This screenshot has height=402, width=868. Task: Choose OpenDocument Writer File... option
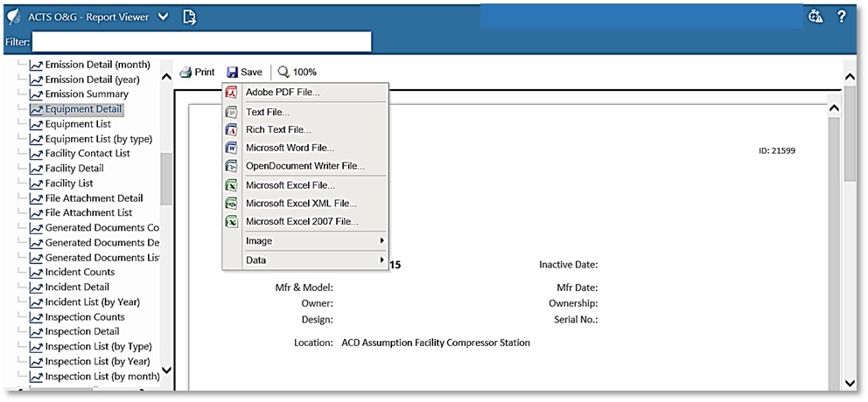point(305,166)
